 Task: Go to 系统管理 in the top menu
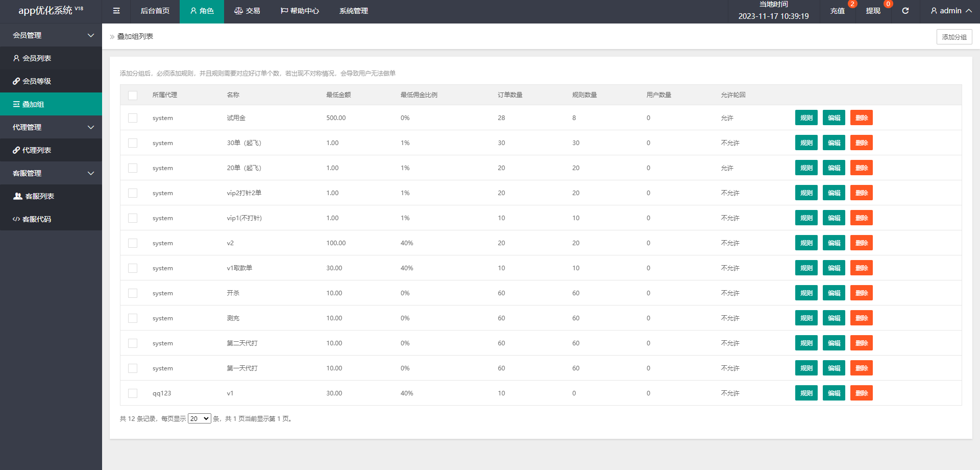tap(353, 11)
